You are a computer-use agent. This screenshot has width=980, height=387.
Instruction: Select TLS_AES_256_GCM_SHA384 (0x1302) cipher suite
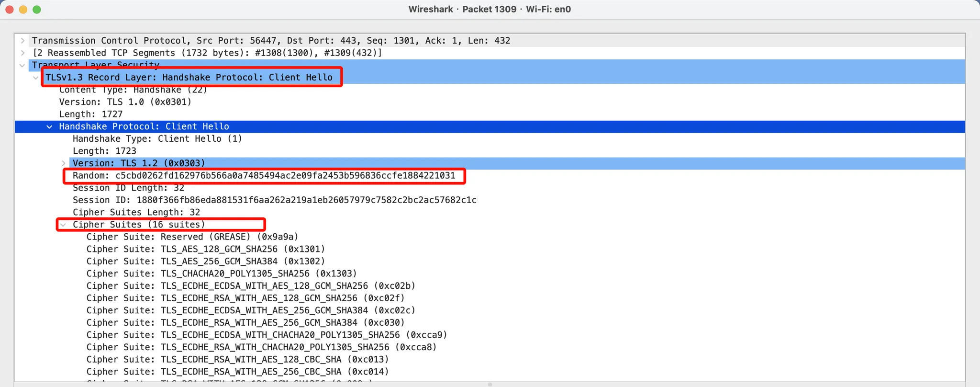coord(206,261)
